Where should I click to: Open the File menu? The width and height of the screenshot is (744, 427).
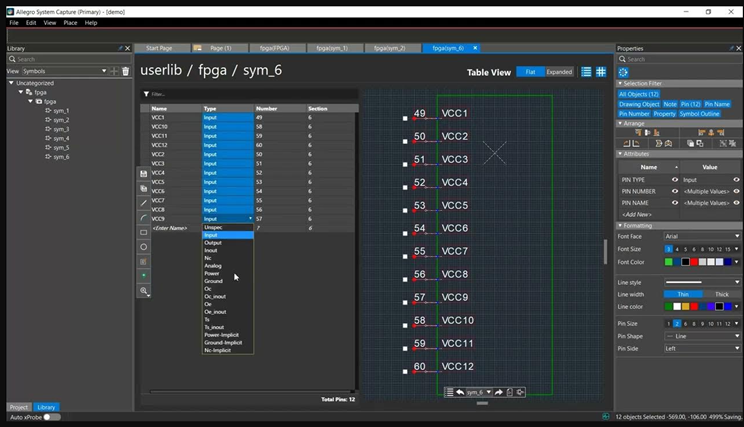[x=14, y=23]
